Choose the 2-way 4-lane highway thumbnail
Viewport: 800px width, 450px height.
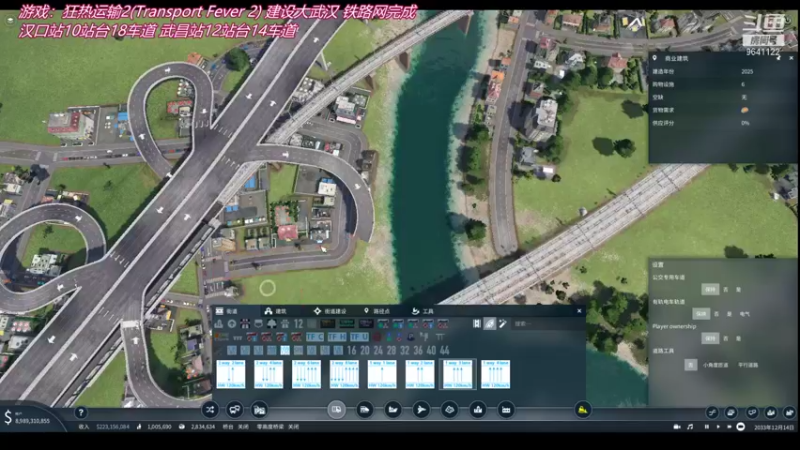pyautogui.click(x=269, y=374)
